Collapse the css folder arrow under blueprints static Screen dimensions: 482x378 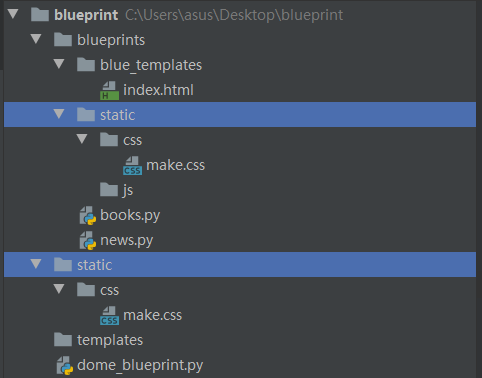82,139
